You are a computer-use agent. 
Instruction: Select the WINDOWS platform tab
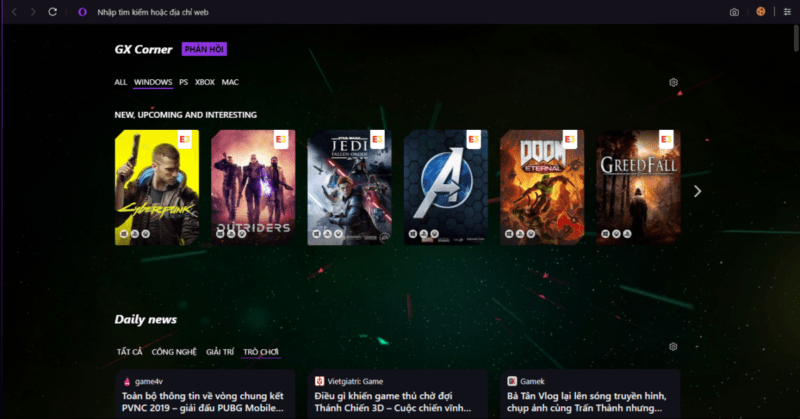153,82
